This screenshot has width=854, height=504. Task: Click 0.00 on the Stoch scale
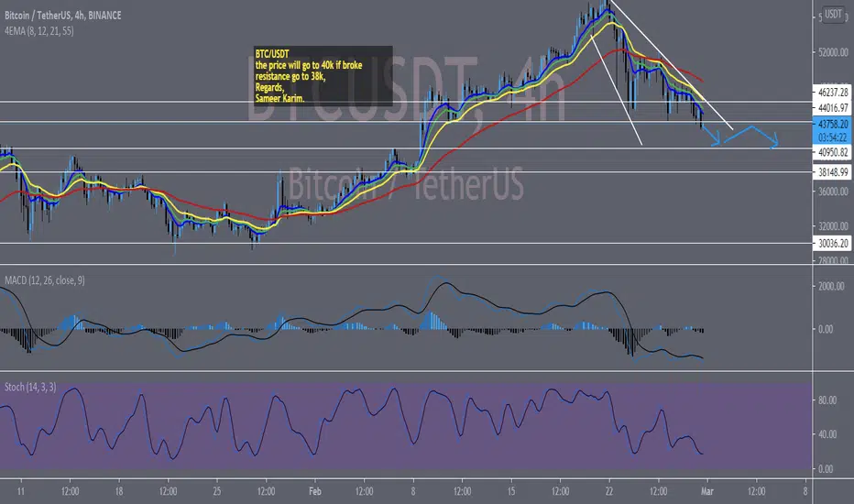pos(826,468)
